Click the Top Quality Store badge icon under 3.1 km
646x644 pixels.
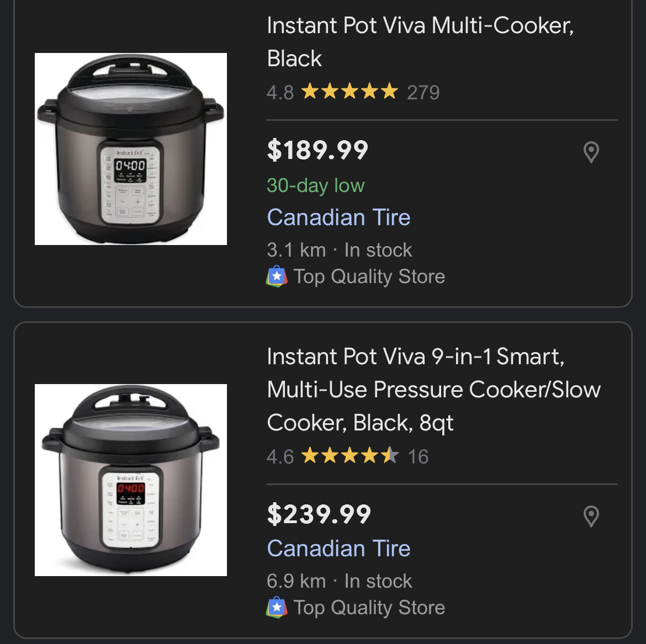pyautogui.click(x=277, y=276)
